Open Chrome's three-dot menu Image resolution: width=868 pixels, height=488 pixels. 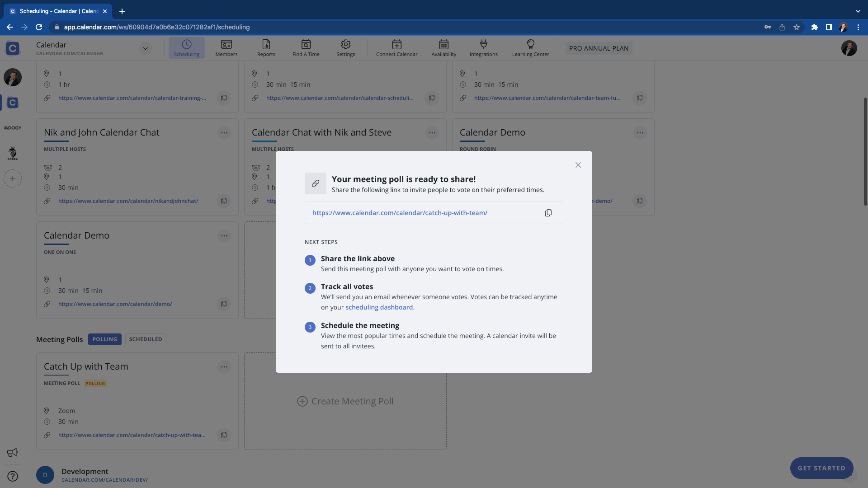pos(858,27)
